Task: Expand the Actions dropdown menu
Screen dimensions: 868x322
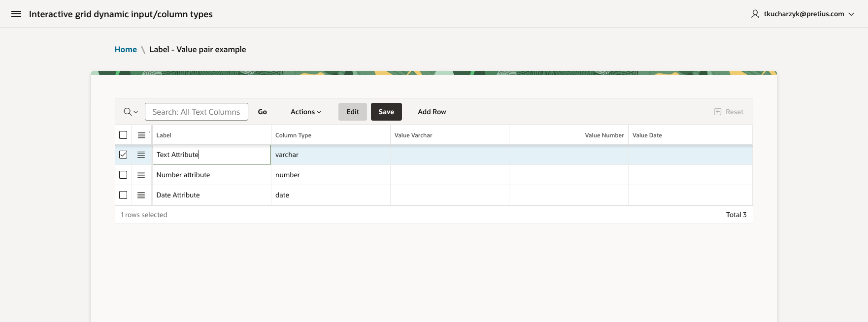Action: (x=305, y=112)
